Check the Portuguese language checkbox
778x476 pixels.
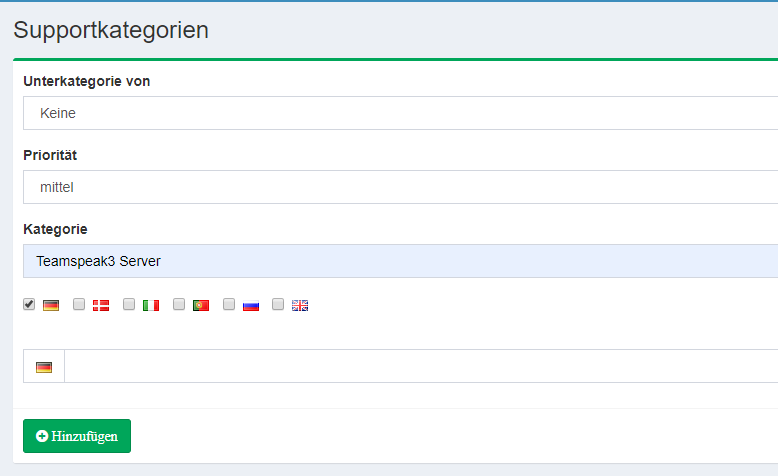click(179, 304)
